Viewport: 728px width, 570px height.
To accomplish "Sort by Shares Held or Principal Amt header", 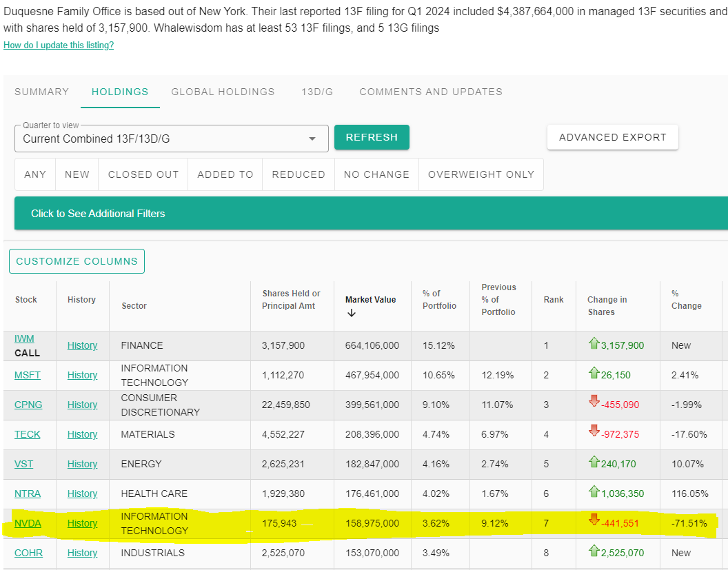I will 291,300.
